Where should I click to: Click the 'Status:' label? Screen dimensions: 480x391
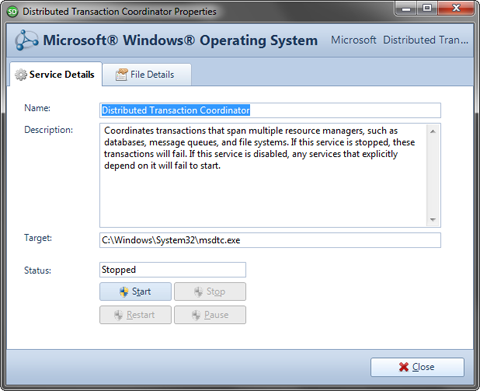[x=38, y=271]
